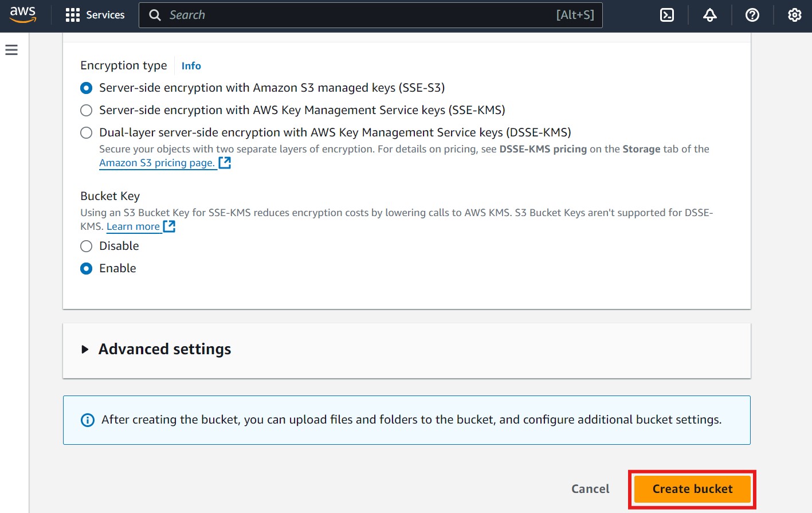Open the Amazon S3 pricing page link
812x513 pixels.
[x=157, y=163]
